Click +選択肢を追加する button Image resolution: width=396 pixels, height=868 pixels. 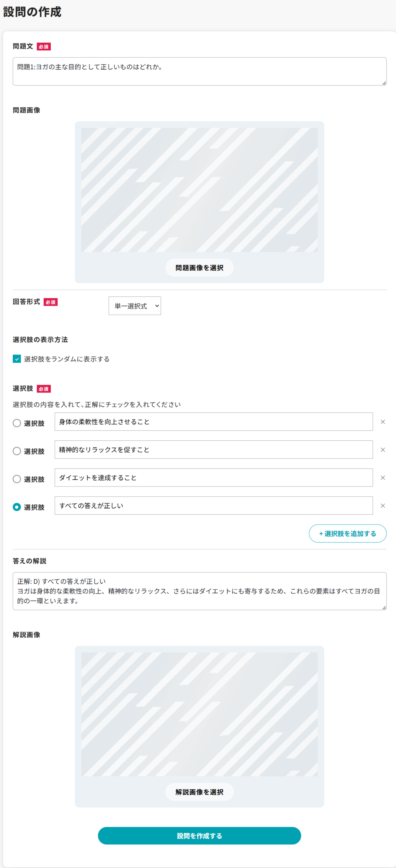coord(348,534)
